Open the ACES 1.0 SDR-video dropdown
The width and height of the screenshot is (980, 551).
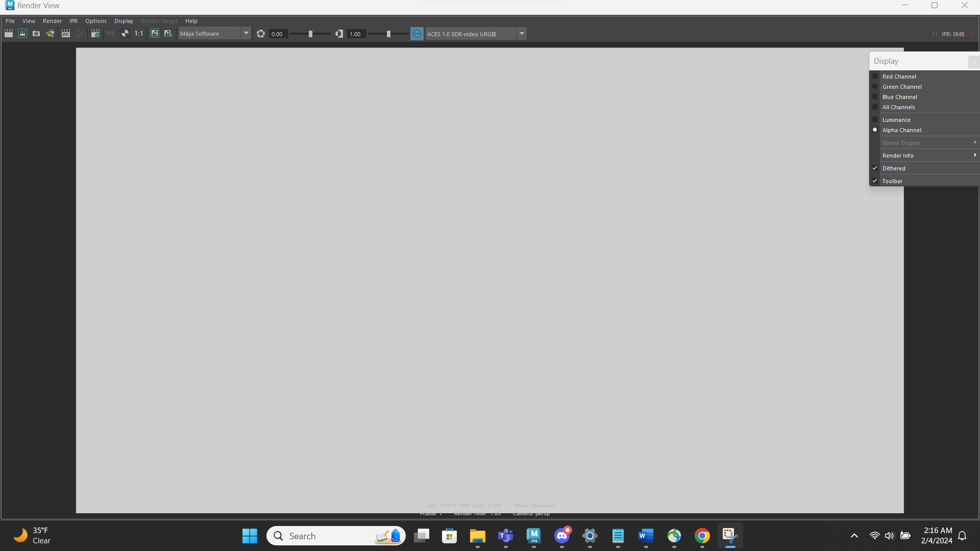pyautogui.click(x=521, y=33)
